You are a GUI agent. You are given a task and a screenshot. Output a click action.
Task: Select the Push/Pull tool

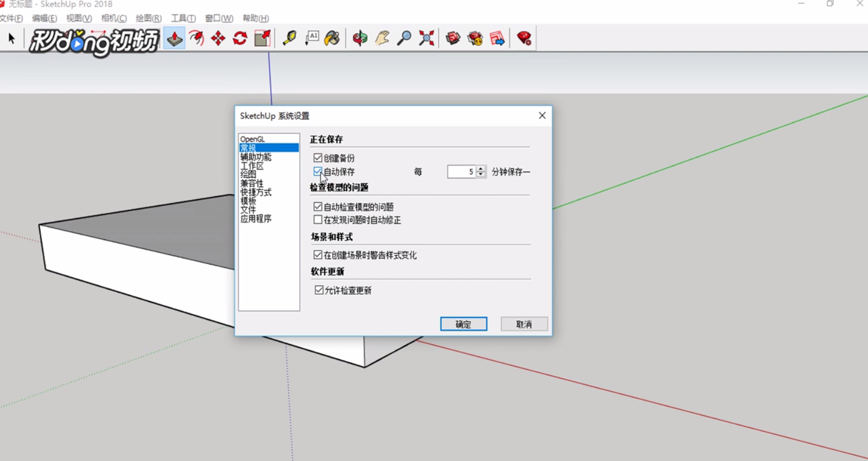[174, 38]
